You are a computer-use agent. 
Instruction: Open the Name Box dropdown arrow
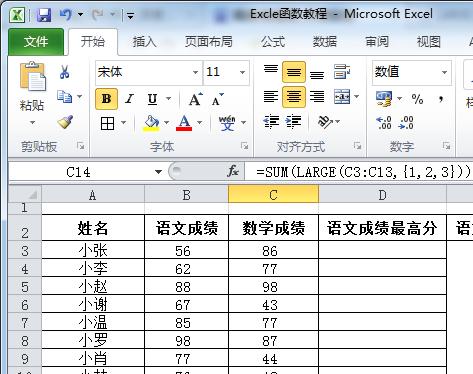pyautogui.click(x=158, y=172)
